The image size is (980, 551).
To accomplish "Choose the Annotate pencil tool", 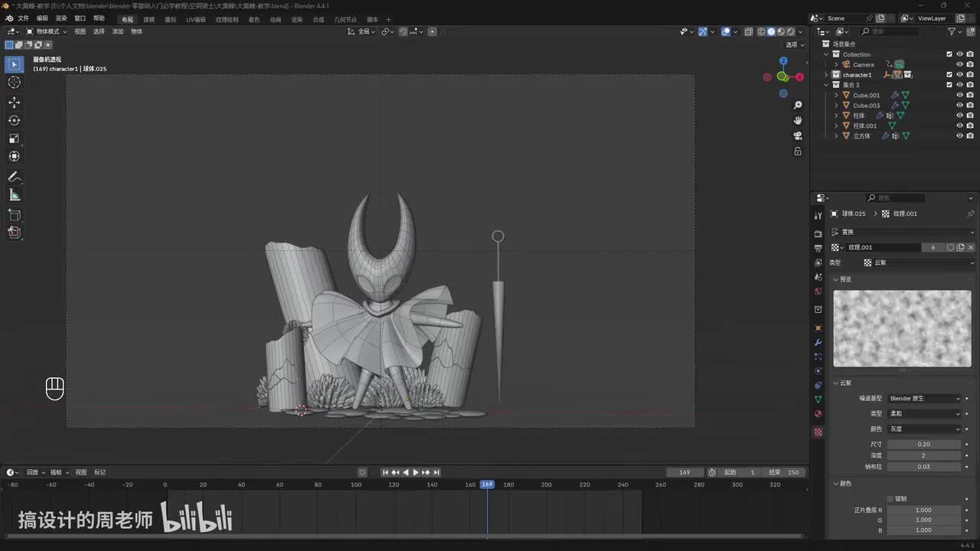I will click(14, 177).
